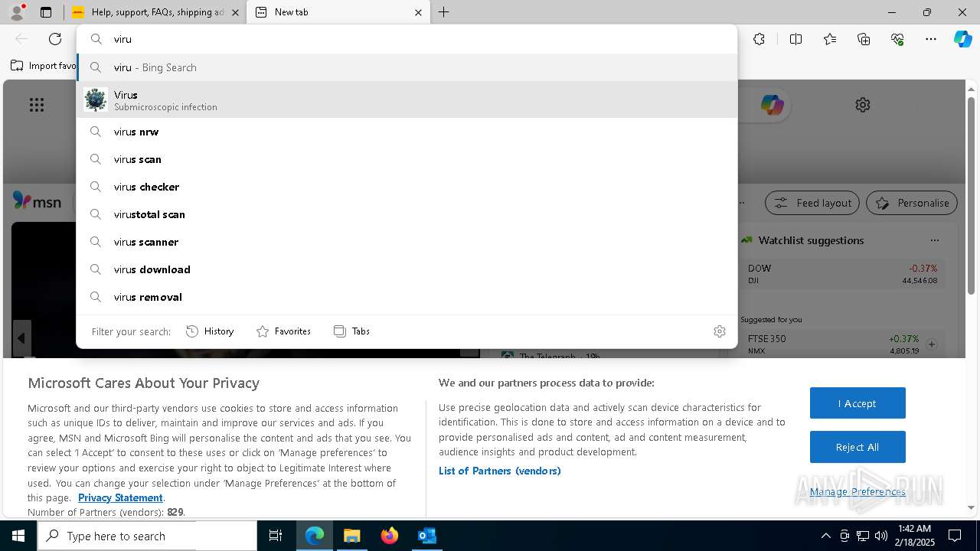Click the Copilot logo on new tab page
This screenshot has height=551, width=980.
pyautogui.click(x=772, y=105)
